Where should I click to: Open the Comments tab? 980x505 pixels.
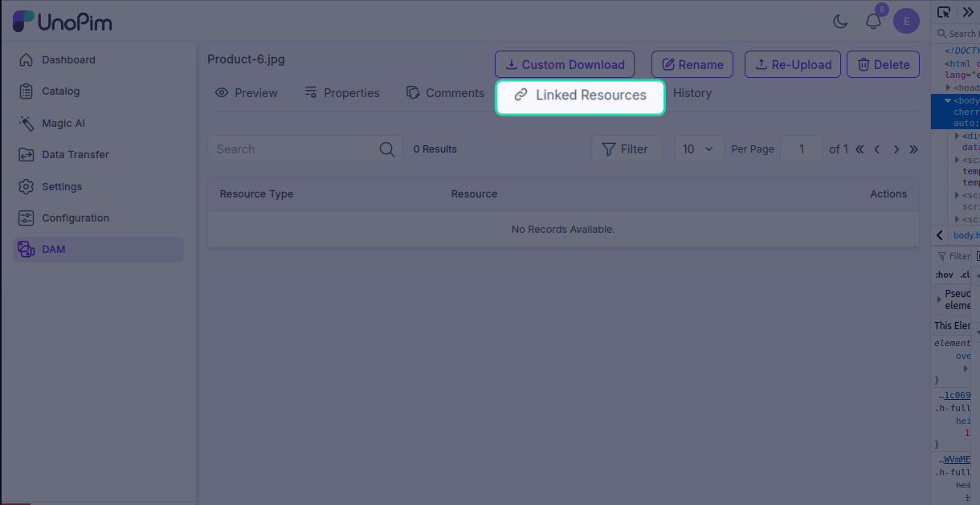[445, 93]
